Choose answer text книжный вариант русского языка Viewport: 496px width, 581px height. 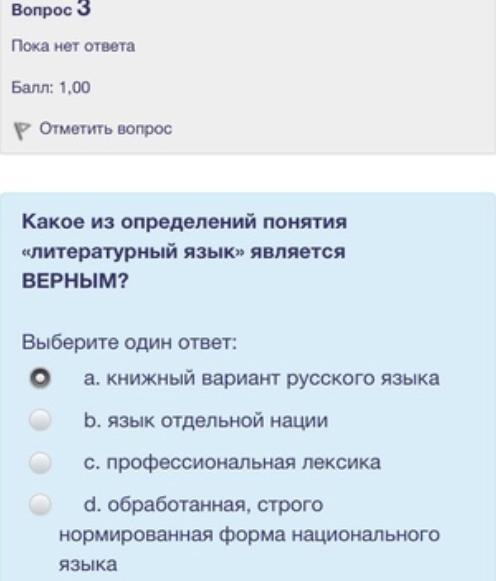pyautogui.click(x=273, y=379)
